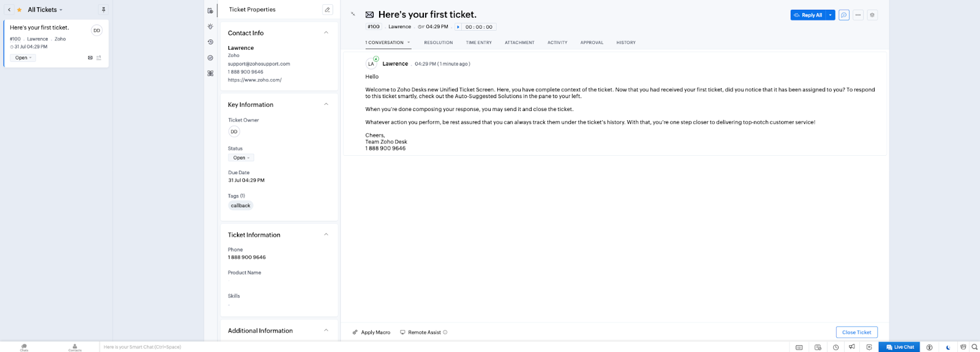Screen dimensions: 980x352
Task: Open the Status dropdown in Key Information
Action: pos(241,158)
